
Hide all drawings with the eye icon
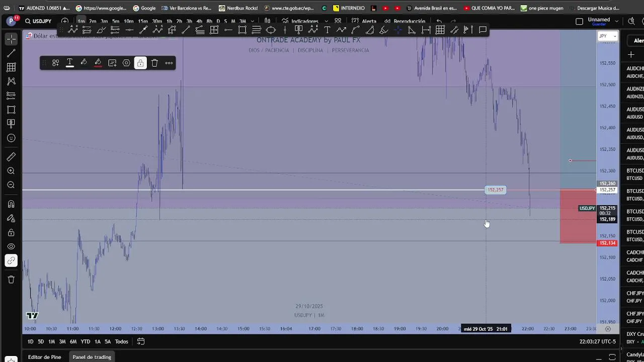[11, 247]
